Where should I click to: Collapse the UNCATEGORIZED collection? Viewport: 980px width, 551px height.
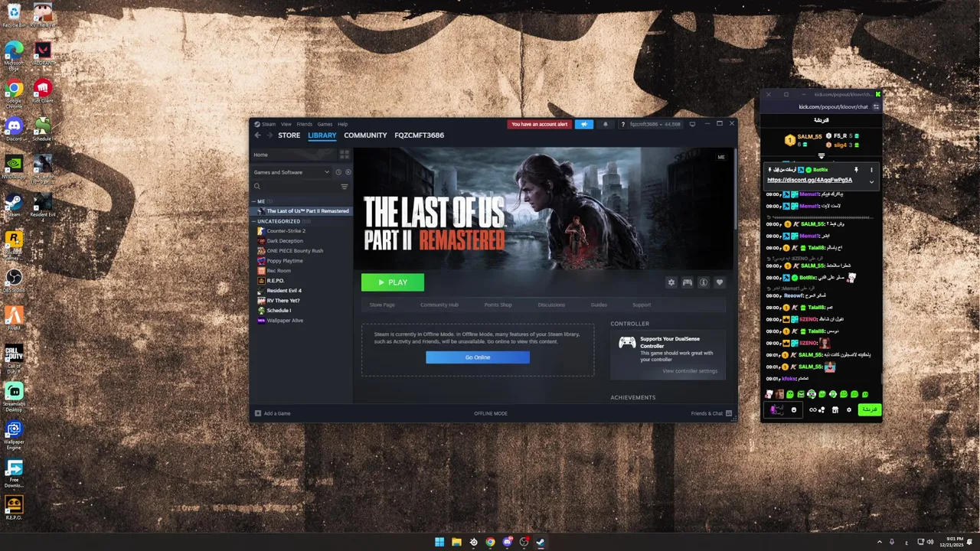click(x=253, y=221)
